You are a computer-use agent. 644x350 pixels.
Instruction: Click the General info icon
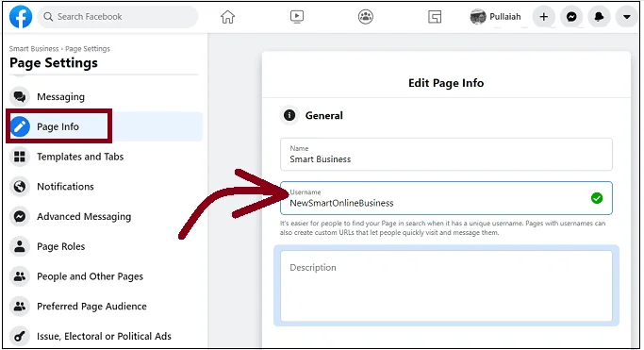(289, 115)
